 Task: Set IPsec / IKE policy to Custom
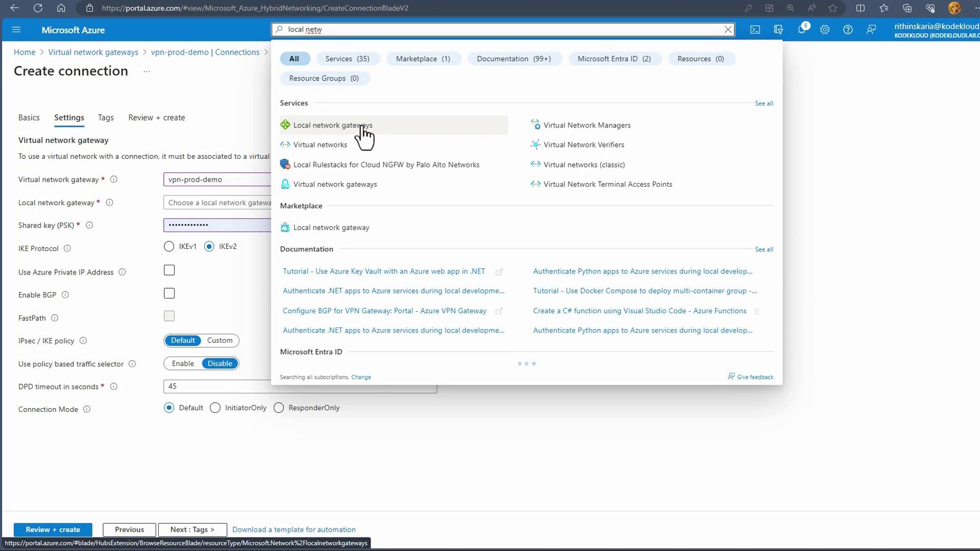click(219, 340)
